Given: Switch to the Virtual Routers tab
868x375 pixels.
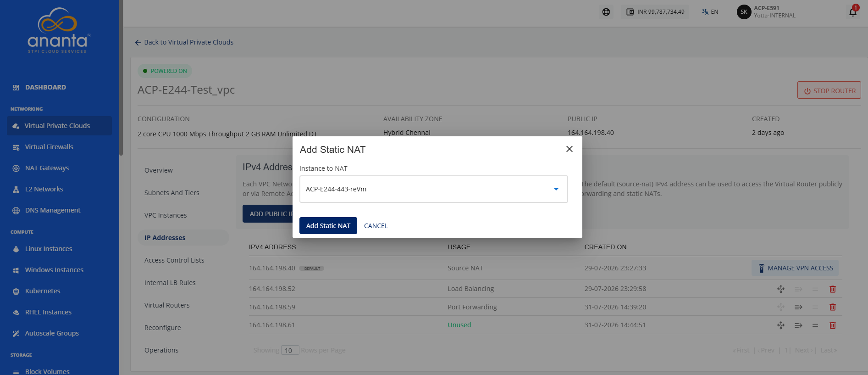Looking at the screenshot, I should [x=167, y=305].
